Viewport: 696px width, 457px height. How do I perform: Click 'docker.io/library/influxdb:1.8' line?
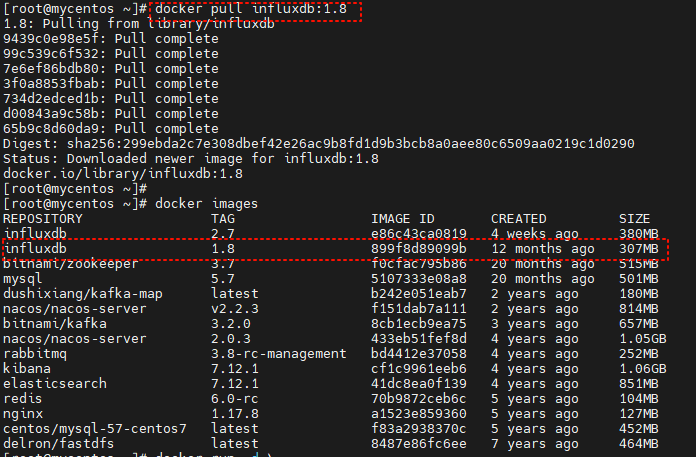tap(123, 173)
